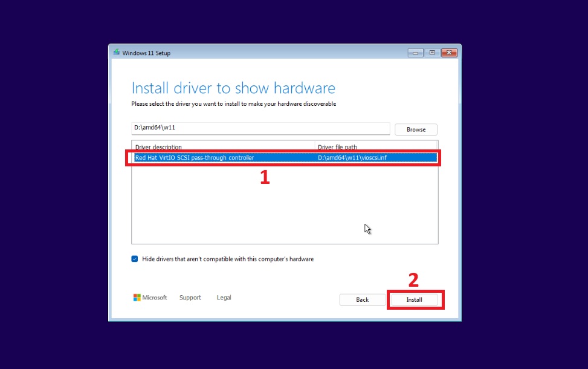Open the Support link
Viewport: 588px width, 369px height.
pyautogui.click(x=190, y=298)
